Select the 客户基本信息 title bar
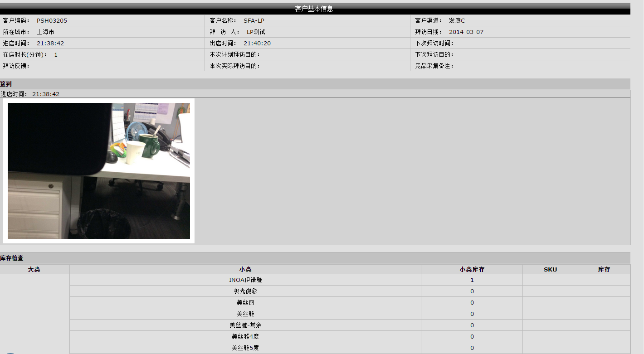The image size is (644, 354). click(x=314, y=9)
